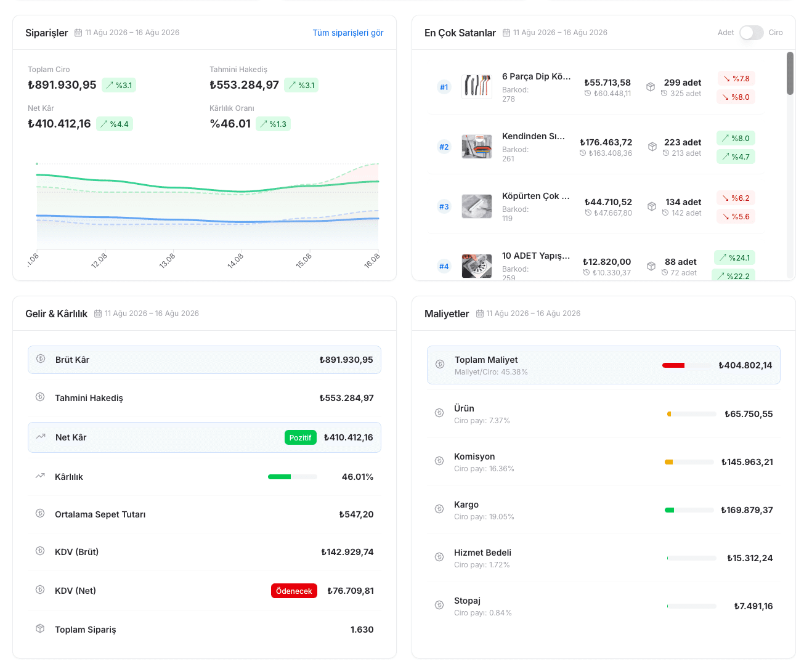Click the Stopaj amount ₺7.491,16
Viewport: 812px width, 669px height.
coord(753,606)
